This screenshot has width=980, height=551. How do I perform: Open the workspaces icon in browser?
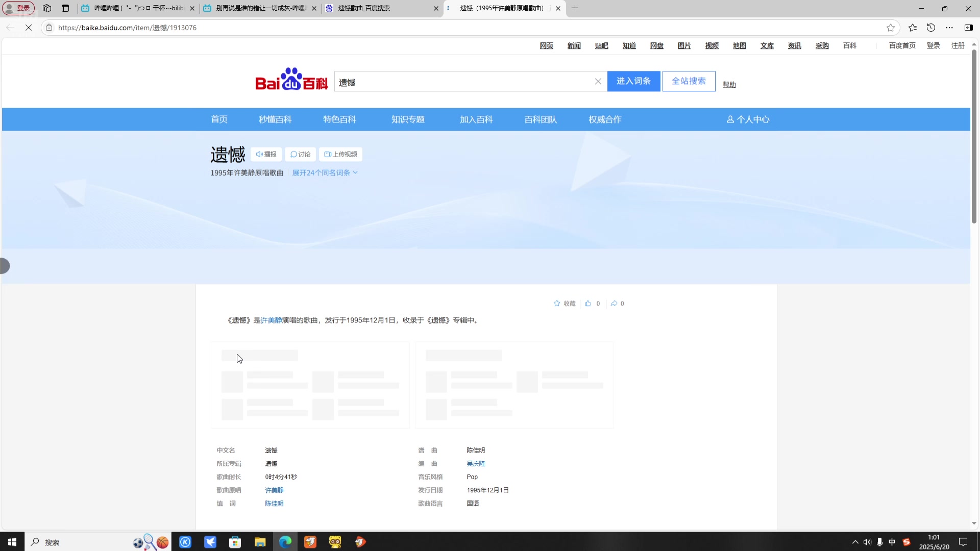(47, 8)
